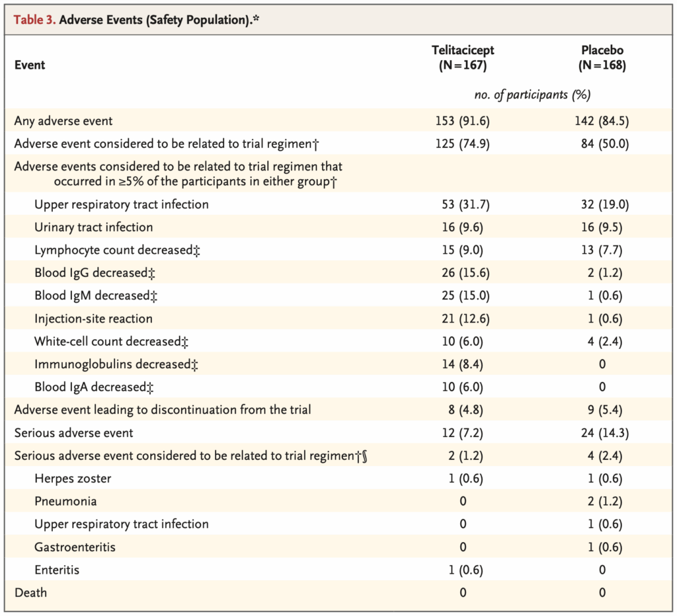This screenshot has height=616, width=677.
Task: Select the "Herpes zoster" row label
Action: coord(73,479)
